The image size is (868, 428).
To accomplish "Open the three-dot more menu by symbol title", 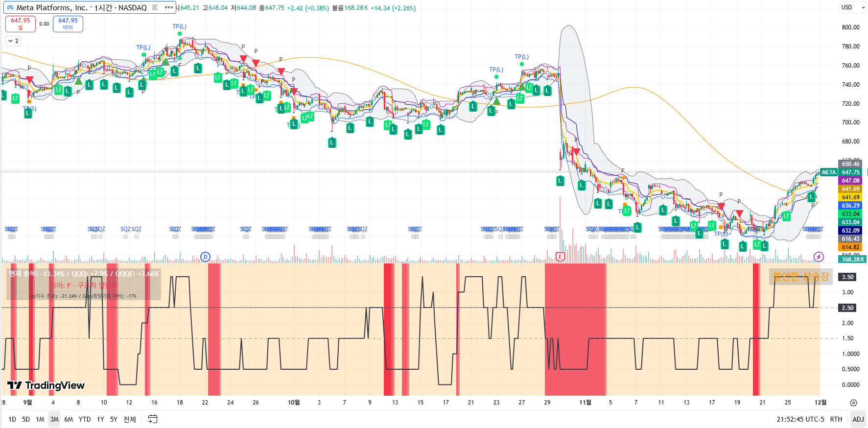I will pos(169,7).
